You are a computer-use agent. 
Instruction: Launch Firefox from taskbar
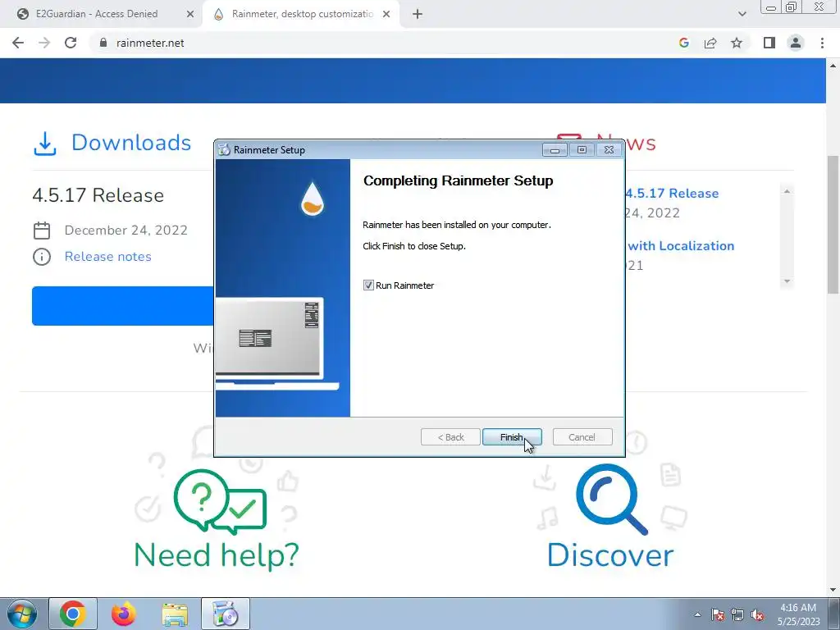[x=124, y=614]
